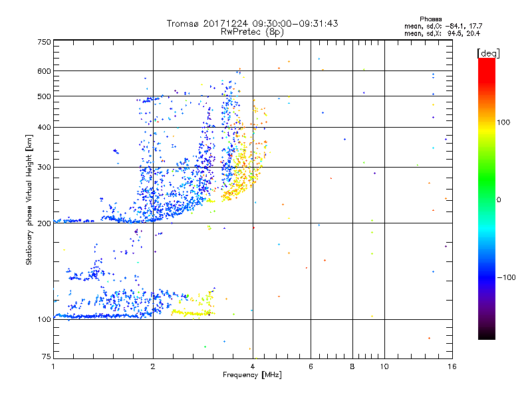Click the colorbar tick label '100'
The image size is (532, 399).
(503, 122)
